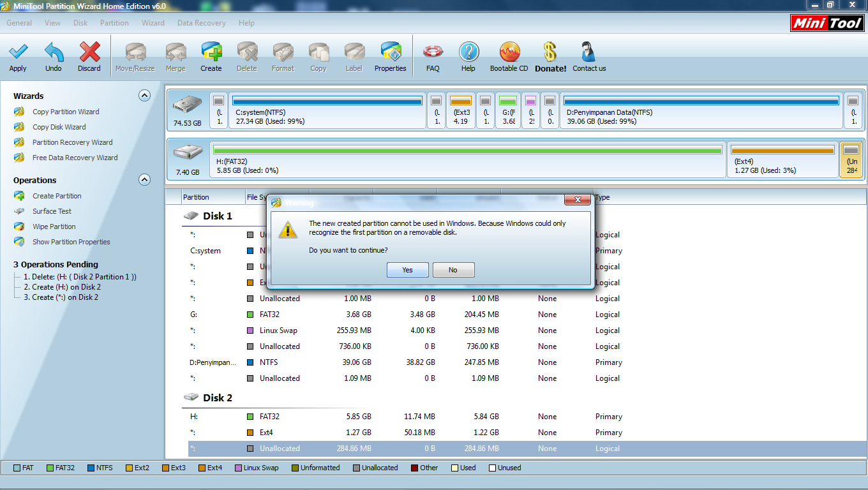
Task: Select the Disk 1 header row
Action: [x=208, y=216]
